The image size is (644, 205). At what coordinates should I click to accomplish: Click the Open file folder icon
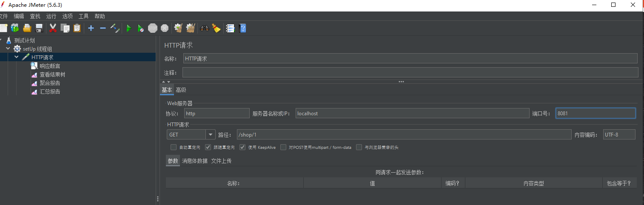pyautogui.click(x=27, y=28)
